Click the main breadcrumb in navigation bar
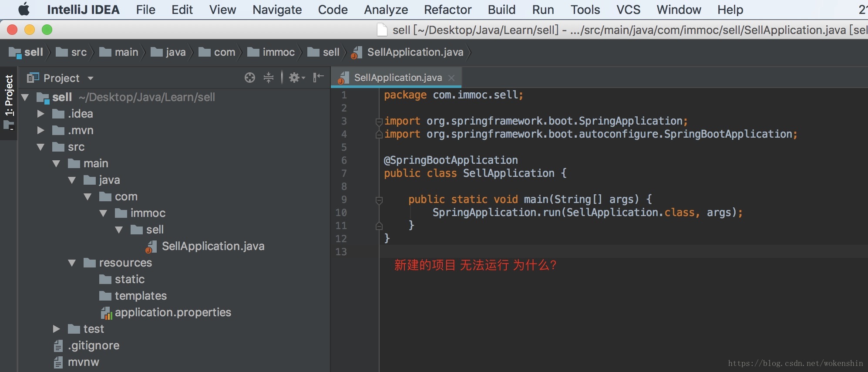Image resolution: width=868 pixels, height=372 pixels. [x=119, y=52]
